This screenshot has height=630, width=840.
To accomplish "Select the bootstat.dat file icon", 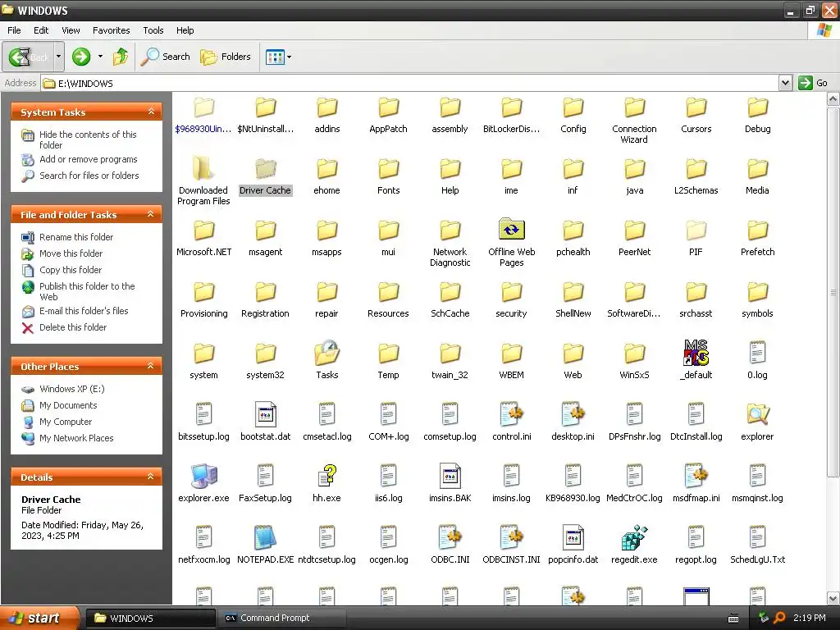I will pyautogui.click(x=265, y=414).
